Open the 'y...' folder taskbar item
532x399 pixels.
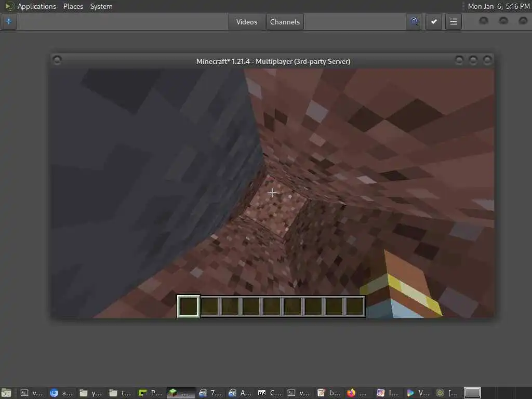[90, 393]
